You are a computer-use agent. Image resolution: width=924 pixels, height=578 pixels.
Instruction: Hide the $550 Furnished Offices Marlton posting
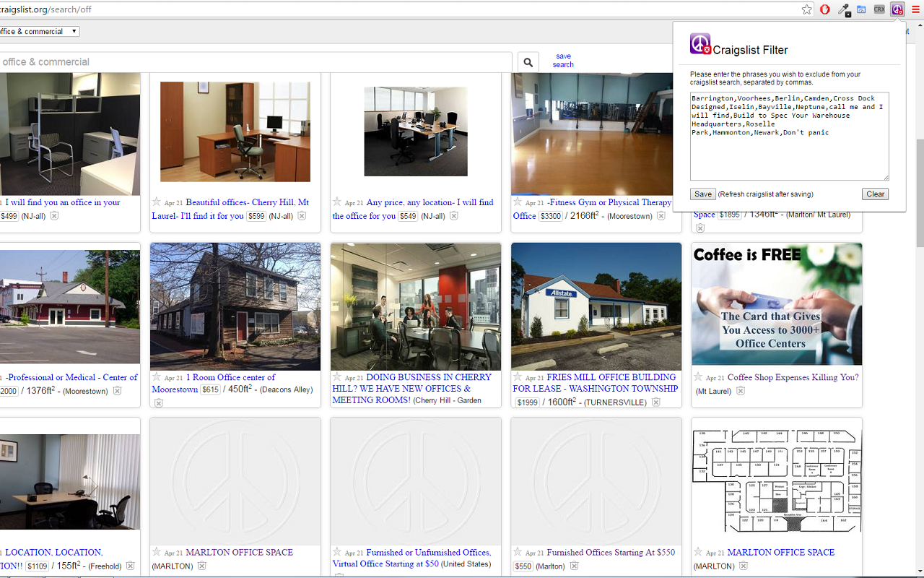pos(574,566)
